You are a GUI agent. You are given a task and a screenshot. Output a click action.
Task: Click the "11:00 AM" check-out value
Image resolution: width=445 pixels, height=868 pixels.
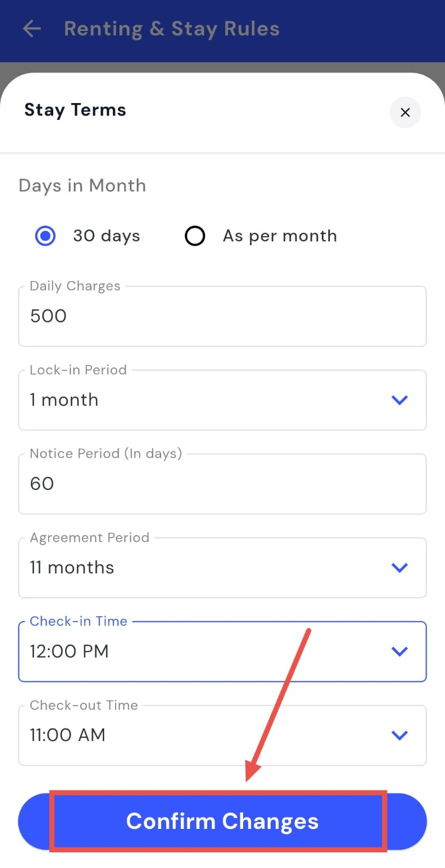pos(68,736)
